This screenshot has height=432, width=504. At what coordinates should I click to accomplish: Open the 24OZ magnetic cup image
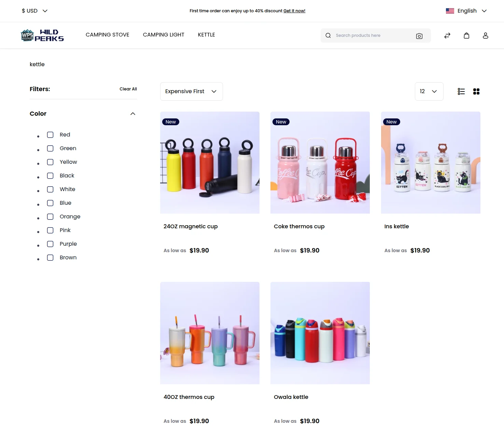[210, 162]
